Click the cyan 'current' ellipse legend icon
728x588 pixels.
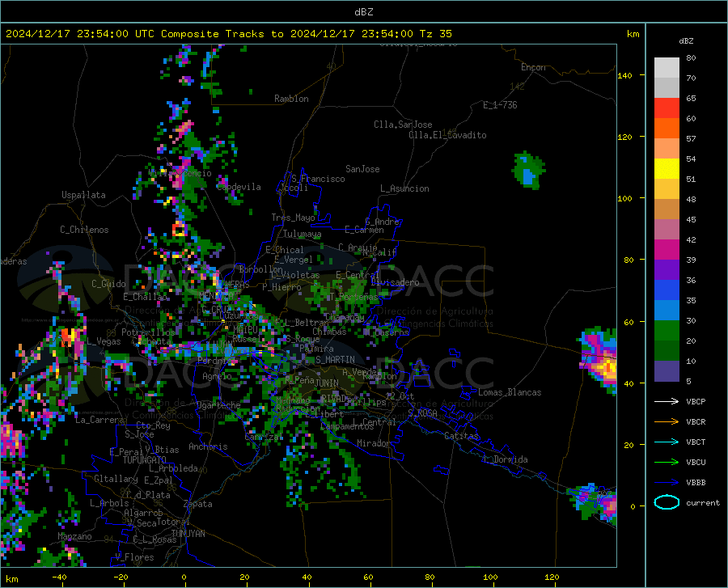click(x=667, y=502)
